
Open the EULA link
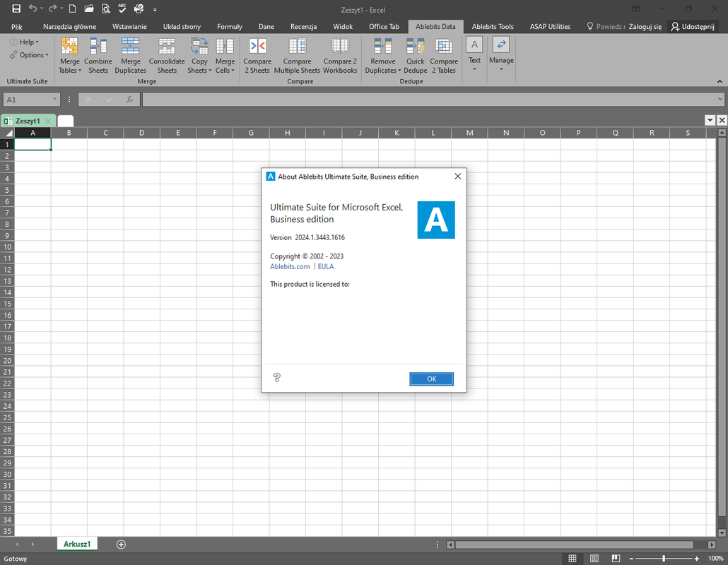325,266
